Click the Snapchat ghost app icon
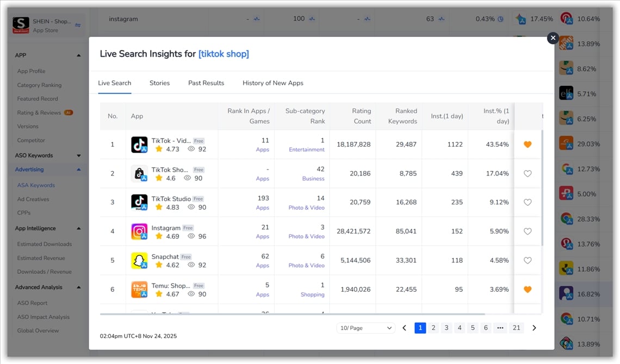The height and width of the screenshot is (364, 620). coord(139,261)
